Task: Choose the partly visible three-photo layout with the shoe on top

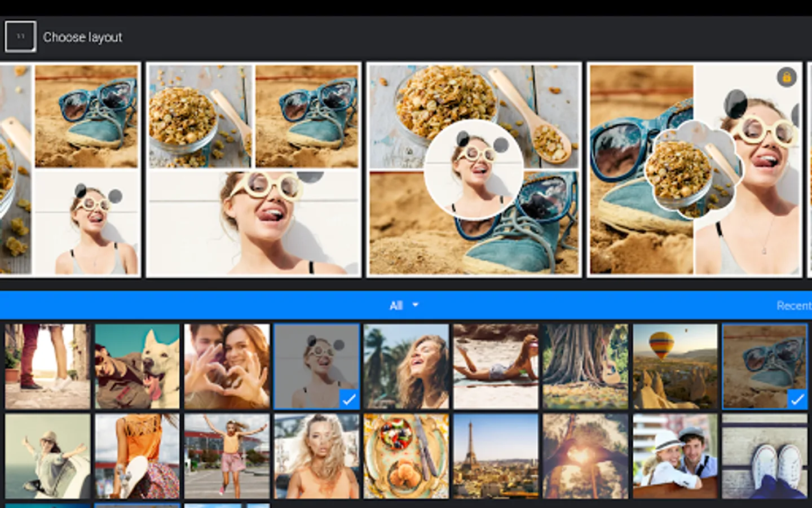Action: click(x=70, y=169)
